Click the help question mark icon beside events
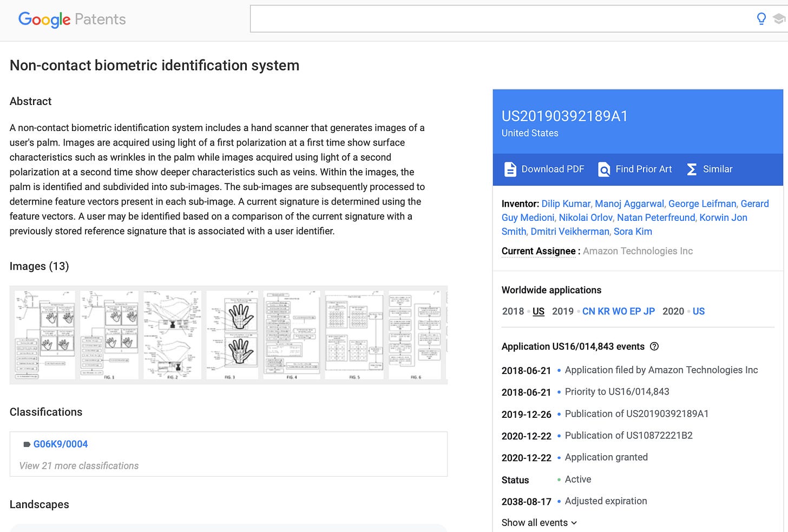The height and width of the screenshot is (532, 788). pos(654,346)
